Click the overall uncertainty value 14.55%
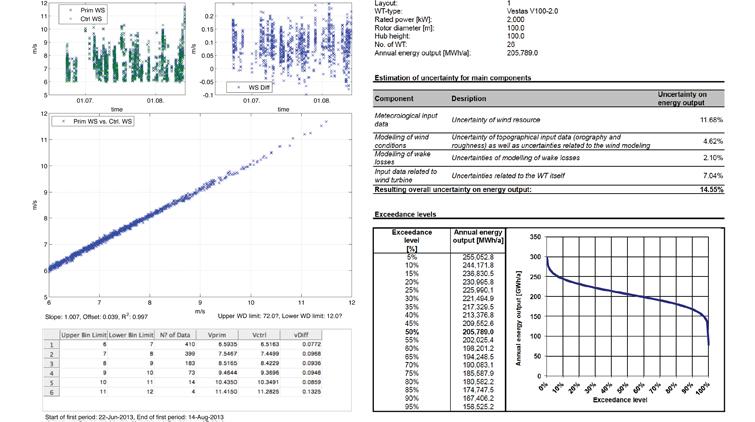 (x=711, y=190)
